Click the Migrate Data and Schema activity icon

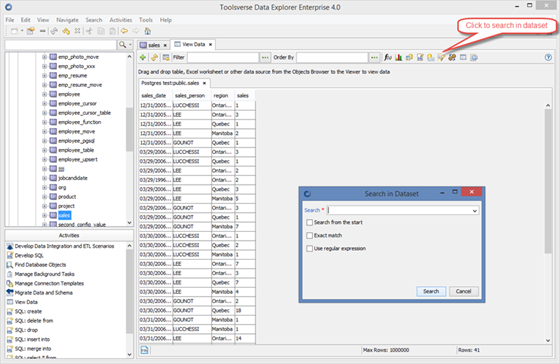pos(10,293)
